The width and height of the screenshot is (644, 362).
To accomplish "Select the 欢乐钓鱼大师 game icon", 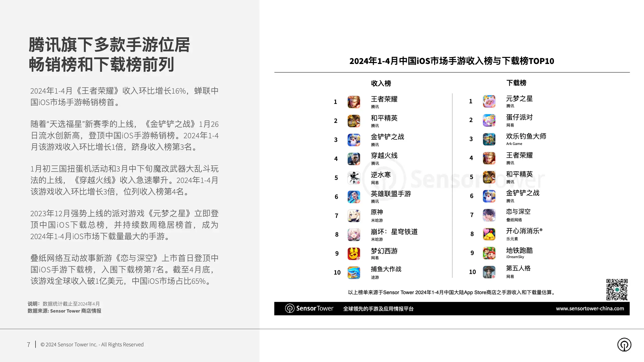I will tap(489, 139).
